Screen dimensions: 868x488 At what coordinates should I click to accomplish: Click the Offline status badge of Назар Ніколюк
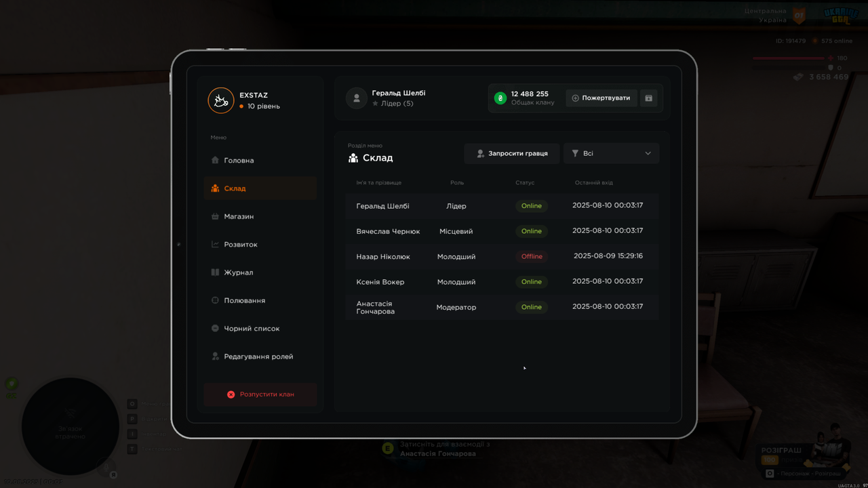tap(532, 256)
